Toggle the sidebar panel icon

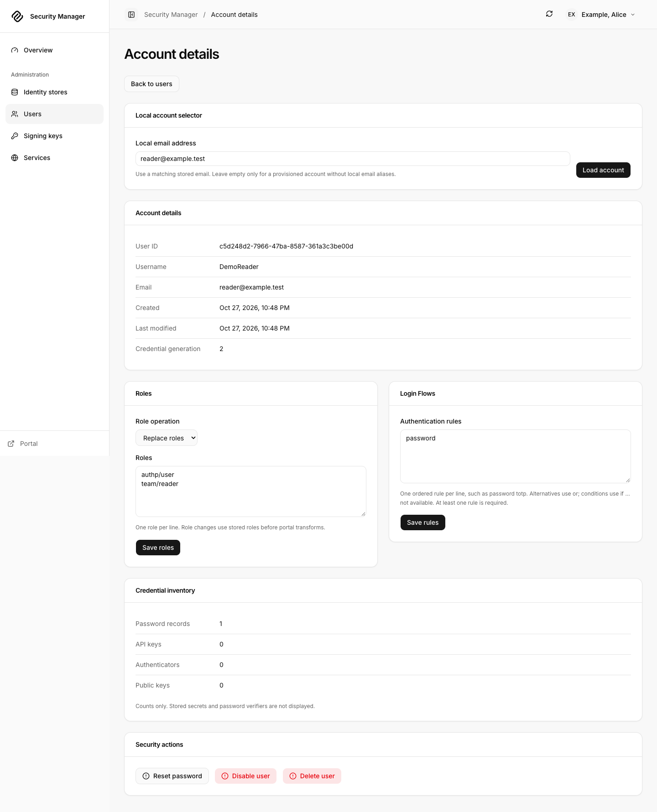click(x=131, y=15)
